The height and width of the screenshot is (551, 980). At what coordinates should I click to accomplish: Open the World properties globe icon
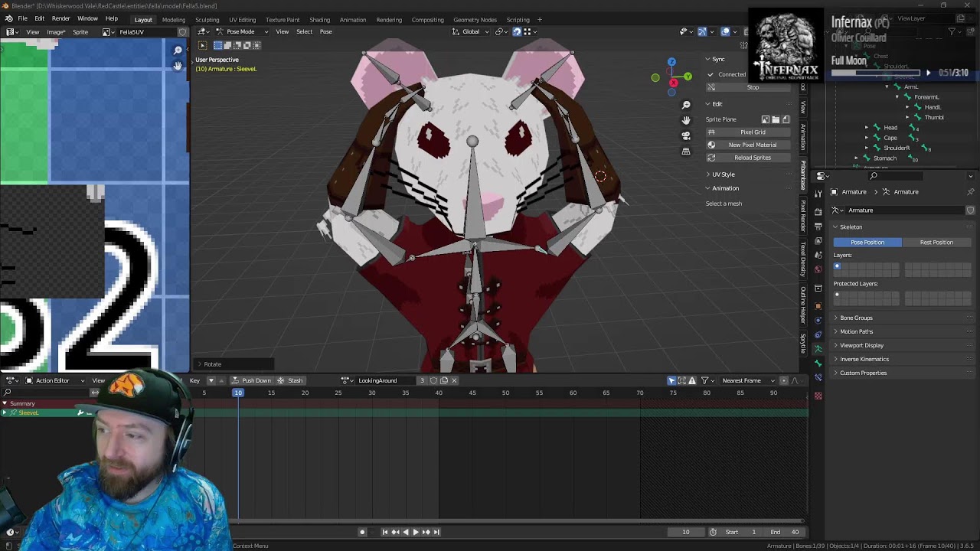tap(818, 269)
